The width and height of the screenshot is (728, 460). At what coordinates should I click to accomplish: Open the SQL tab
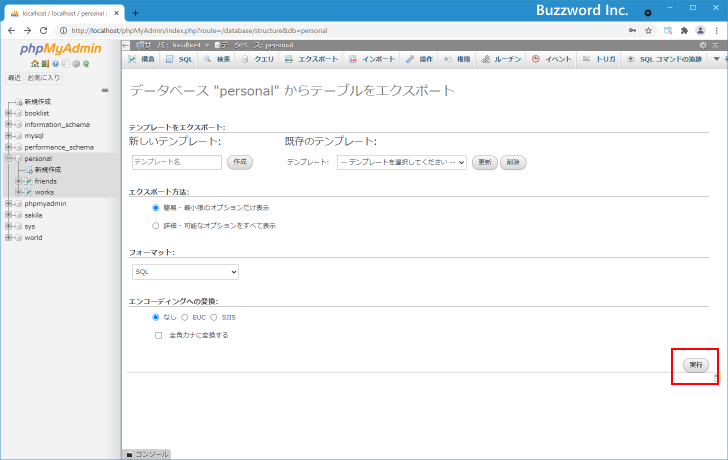click(x=179, y=59)
